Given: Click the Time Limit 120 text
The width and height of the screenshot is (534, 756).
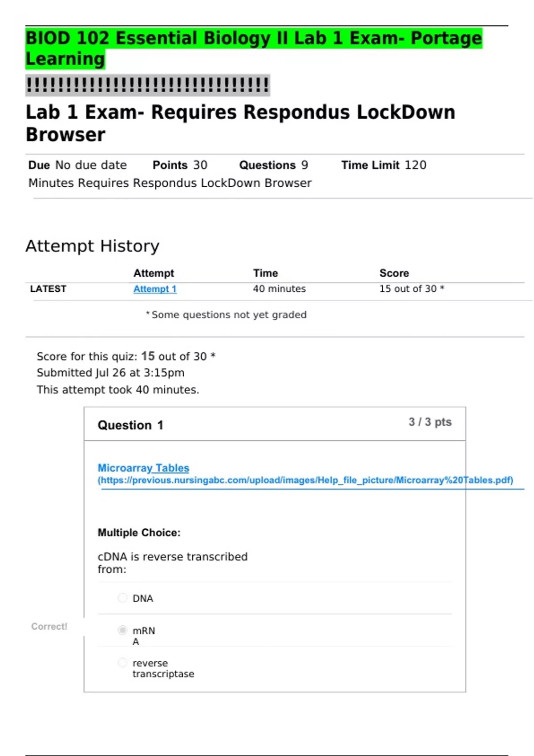Looking at the screenshot, I should (x=384, y=165).
